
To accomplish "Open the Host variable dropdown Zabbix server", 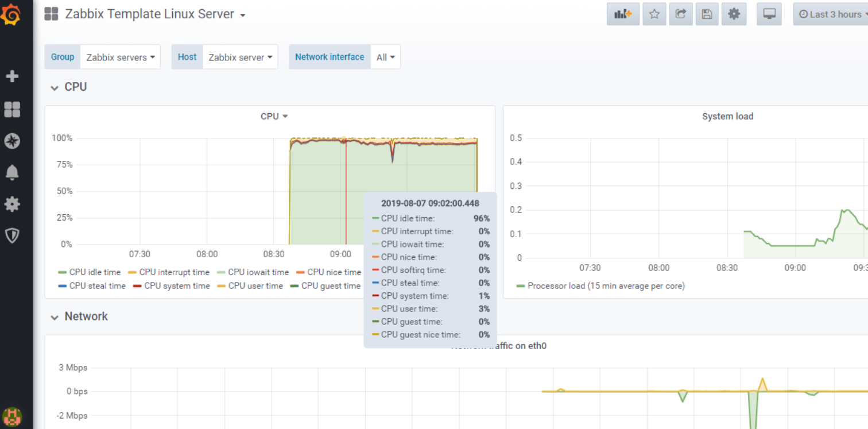I will pyautogui.click(x=240, y=57).
